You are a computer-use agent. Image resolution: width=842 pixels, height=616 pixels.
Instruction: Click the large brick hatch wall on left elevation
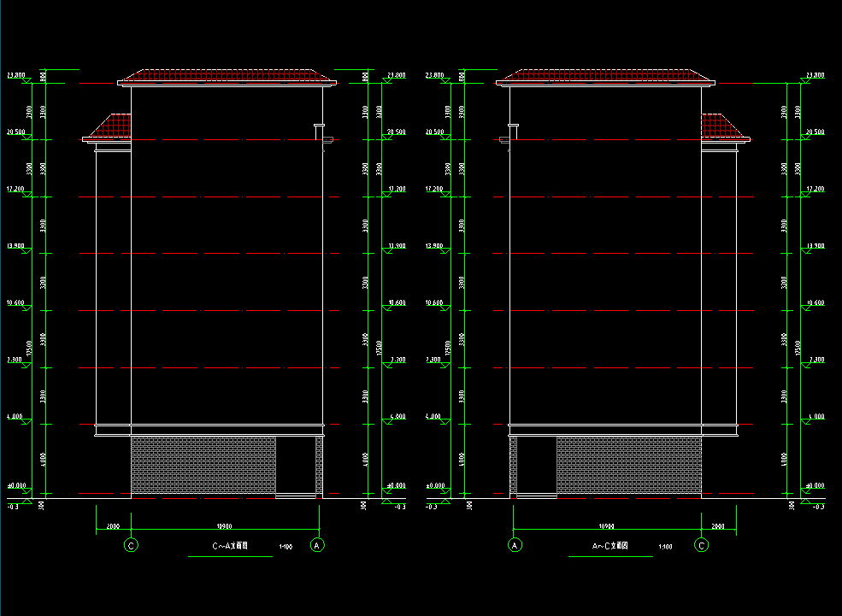pyautogui.click(x=203, y=465)
